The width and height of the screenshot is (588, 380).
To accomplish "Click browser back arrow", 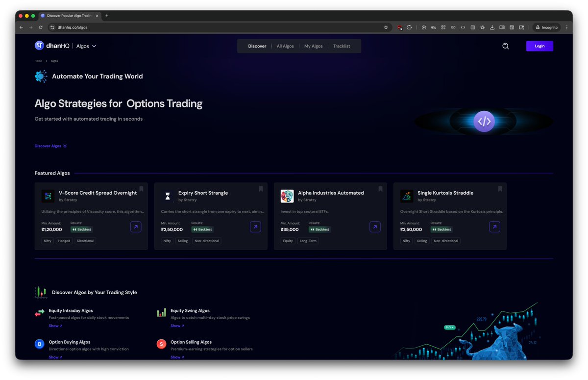I will point(21,27).
